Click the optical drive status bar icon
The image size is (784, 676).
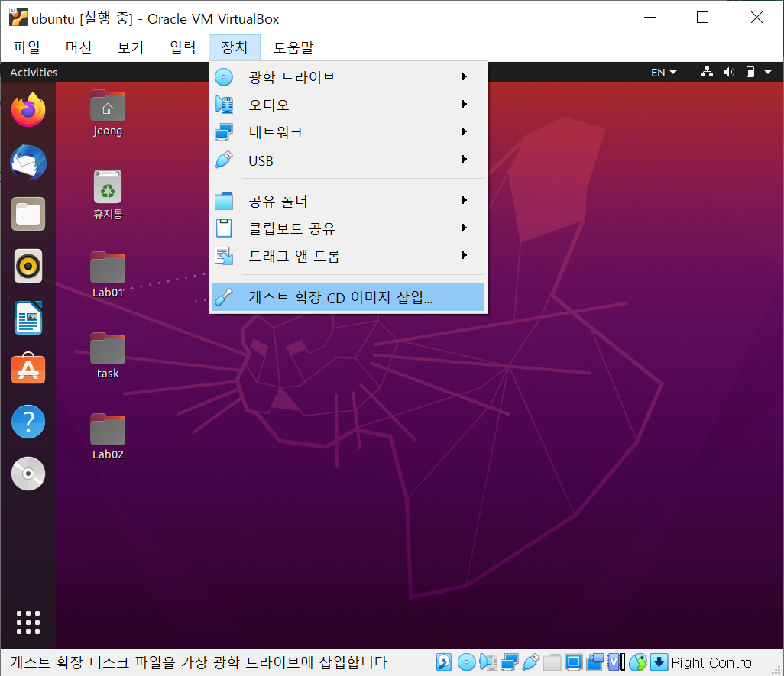click(466, 662)
